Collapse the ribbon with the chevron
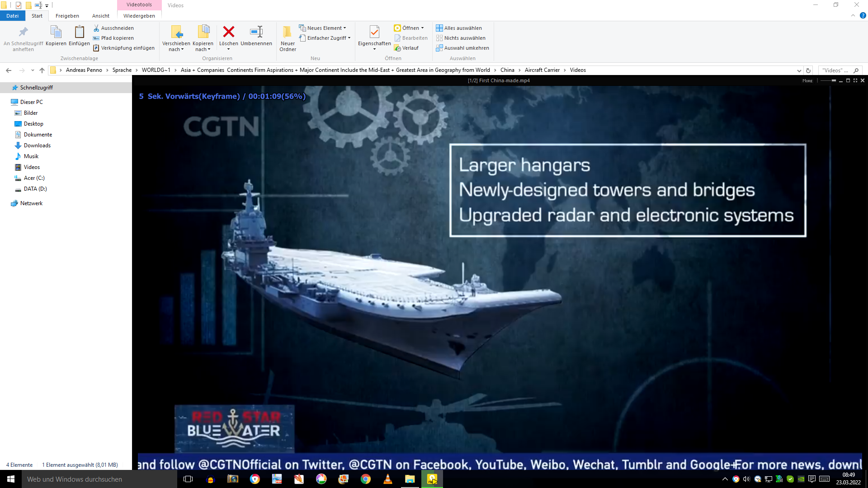 coord(853,15)
